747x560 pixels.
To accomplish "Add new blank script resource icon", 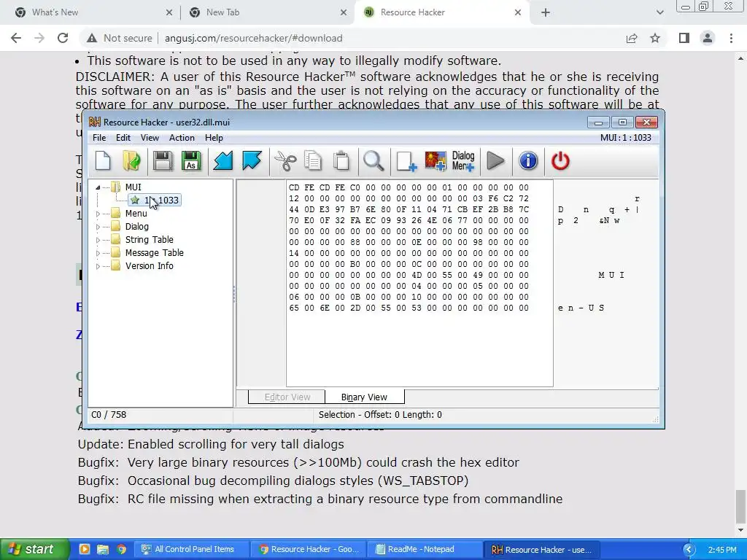I will pos(406,161).
